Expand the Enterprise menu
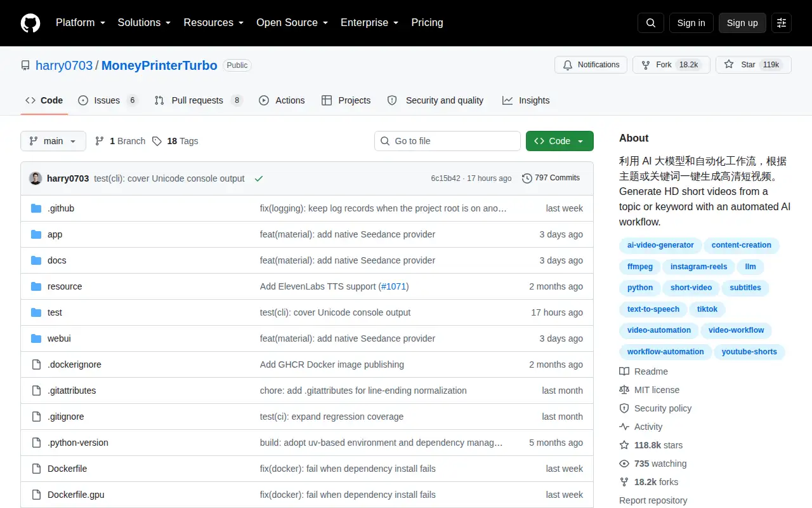Viewport: 812px width, 508px height. click(x=370, y=23)
